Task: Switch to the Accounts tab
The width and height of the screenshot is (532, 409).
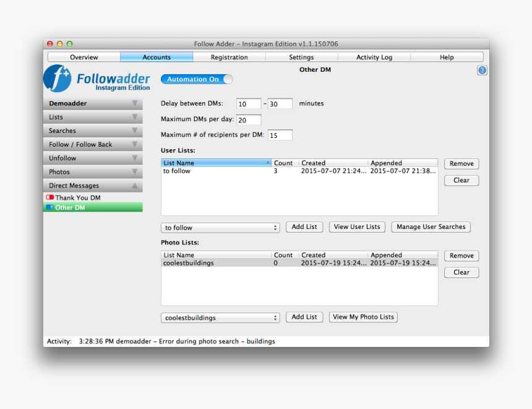Action: tap(157, 57)
